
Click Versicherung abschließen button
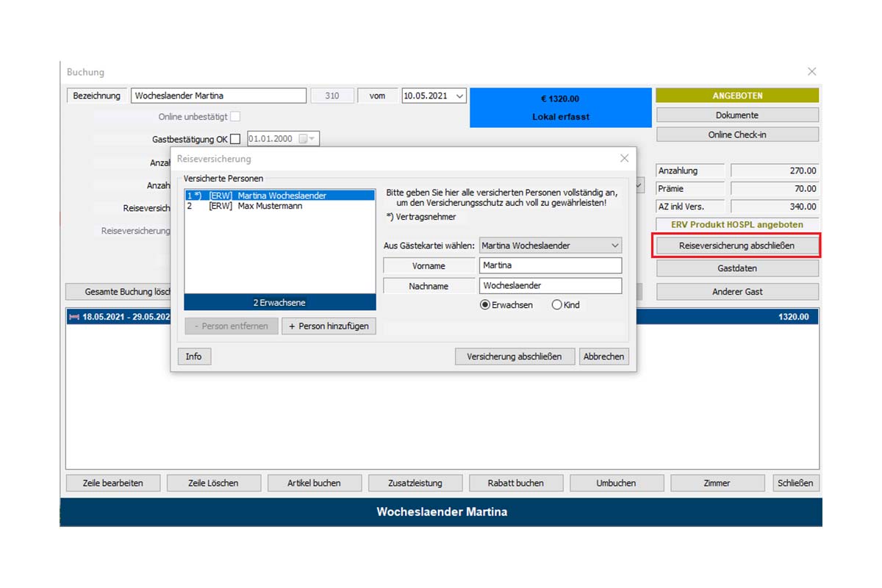pyautogui.click(x=514, y=356)
